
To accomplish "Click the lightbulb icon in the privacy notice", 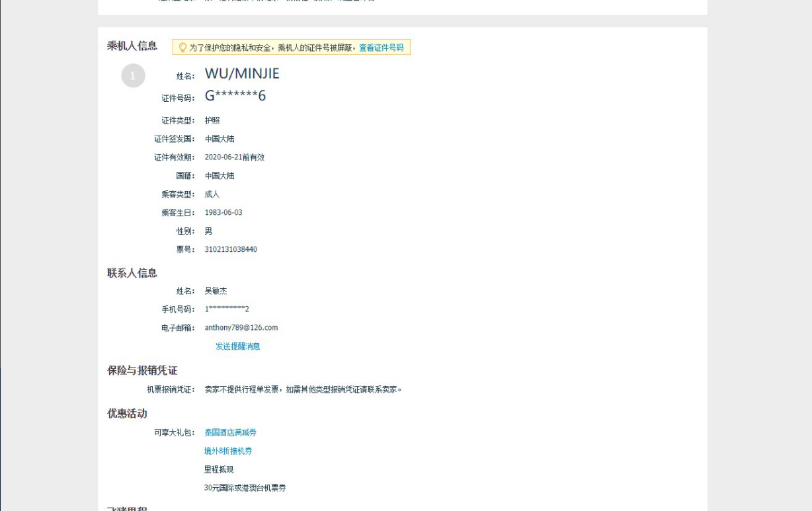I will [x=183, y=48].
